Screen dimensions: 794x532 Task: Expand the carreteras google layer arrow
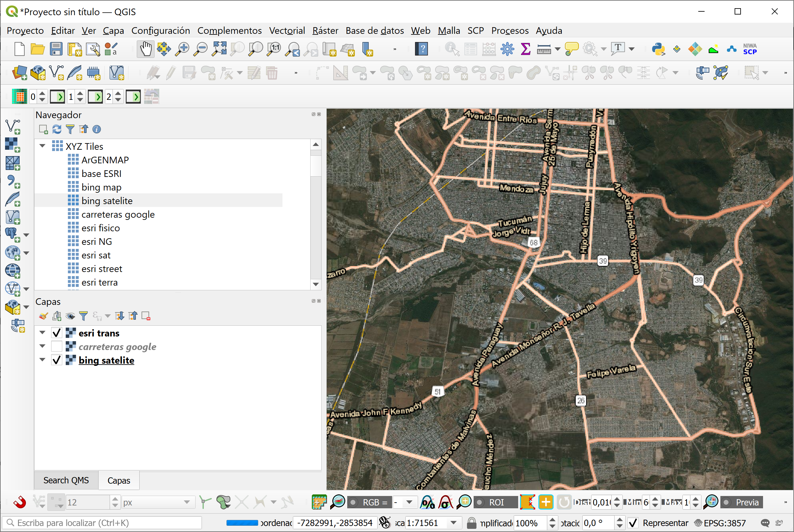pyautogui.click(x=42, y=347)
